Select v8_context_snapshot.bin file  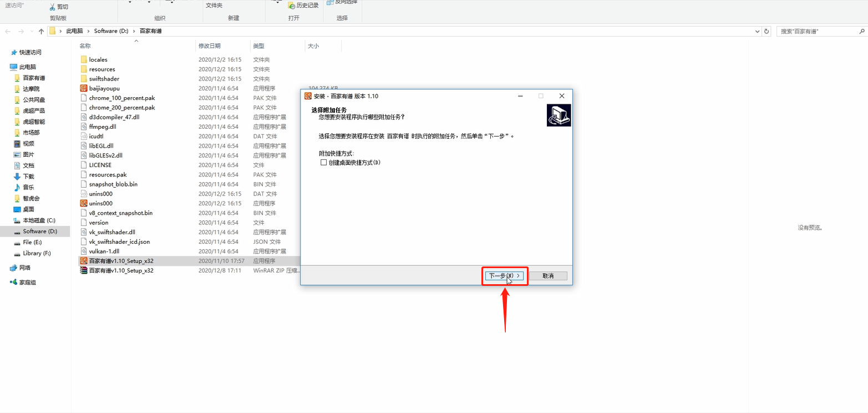pos(121,213)
